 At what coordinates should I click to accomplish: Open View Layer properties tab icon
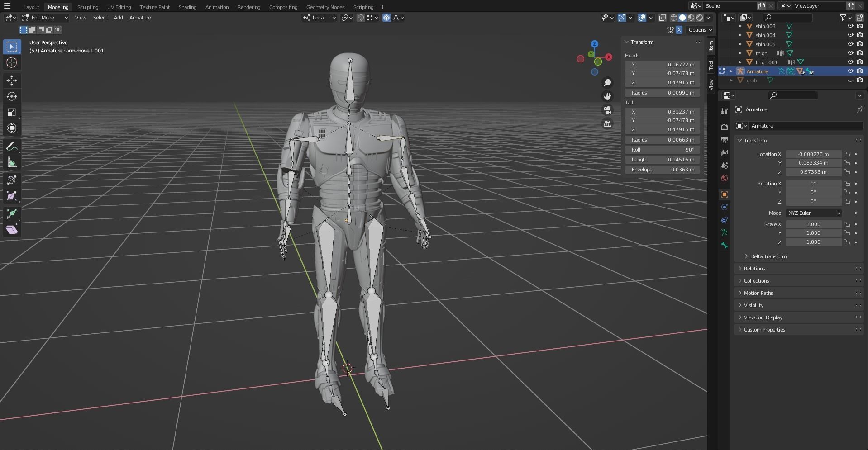point(725,153)
